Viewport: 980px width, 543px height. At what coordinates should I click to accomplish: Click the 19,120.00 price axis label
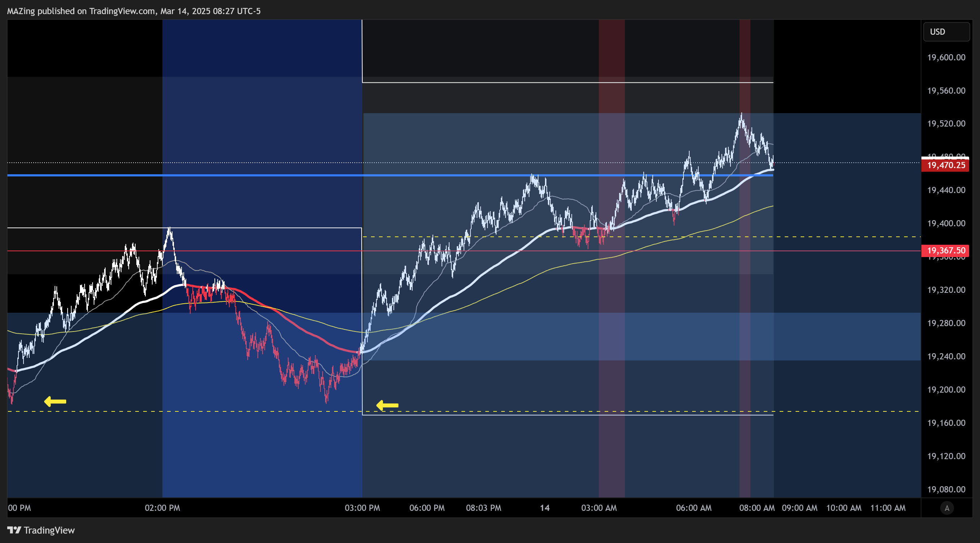946,456
